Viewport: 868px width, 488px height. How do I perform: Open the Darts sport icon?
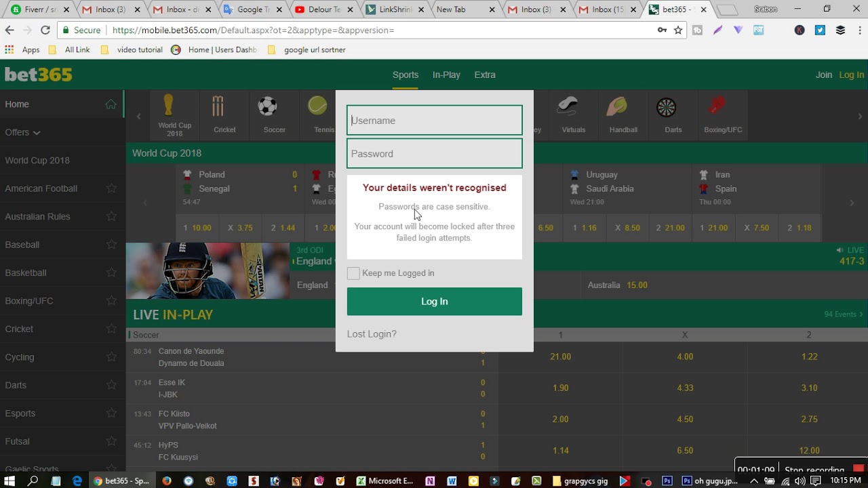coord(667,106)
